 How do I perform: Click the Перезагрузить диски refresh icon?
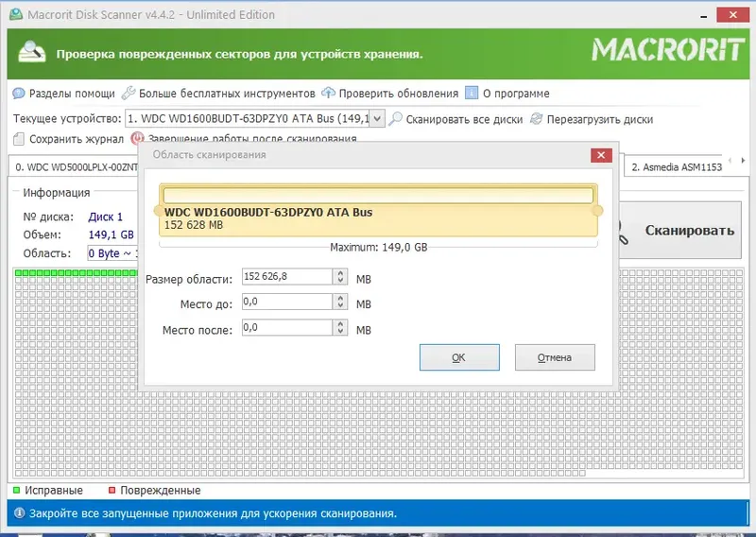click(536, 119)
